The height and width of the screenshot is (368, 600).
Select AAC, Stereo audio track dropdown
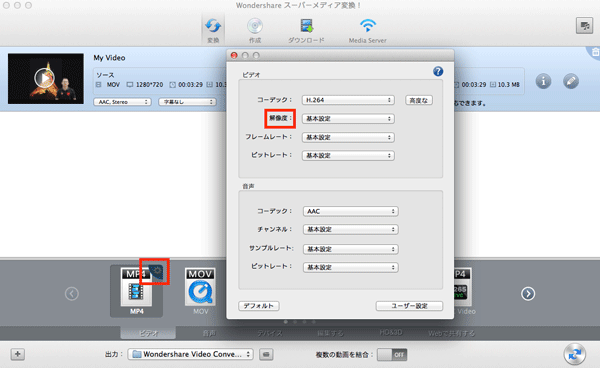pos(122,102)
